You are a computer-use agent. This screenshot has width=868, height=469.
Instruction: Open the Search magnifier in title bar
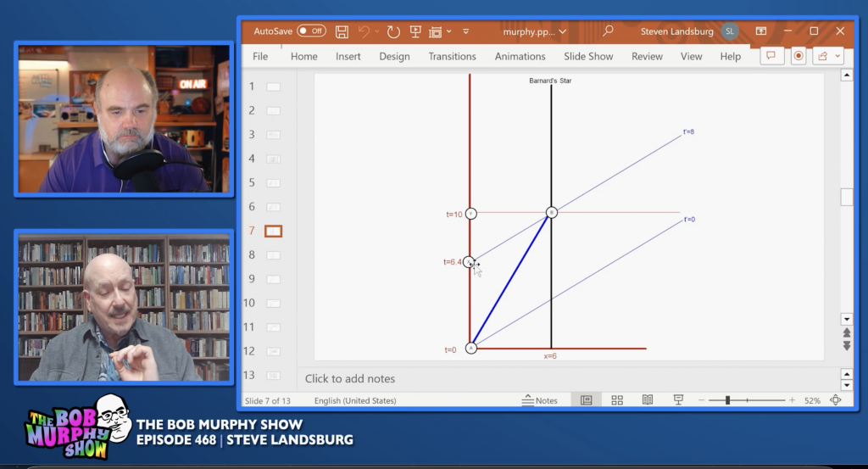pyautogui.click(x=608, y=31)
